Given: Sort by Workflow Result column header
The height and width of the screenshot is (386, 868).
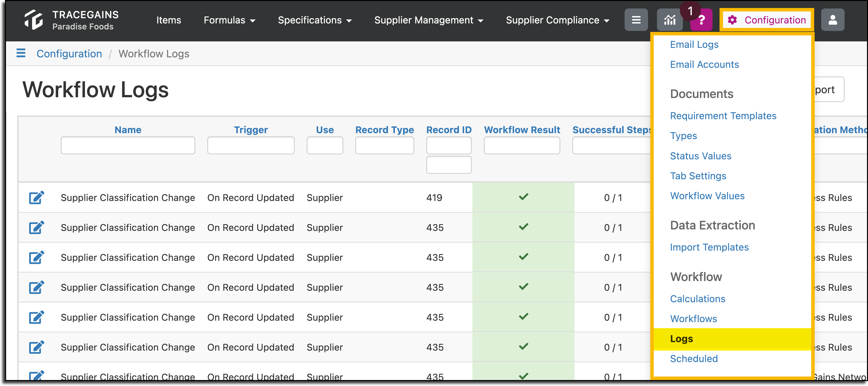Looking at the screenshot, I should (522, 130).
